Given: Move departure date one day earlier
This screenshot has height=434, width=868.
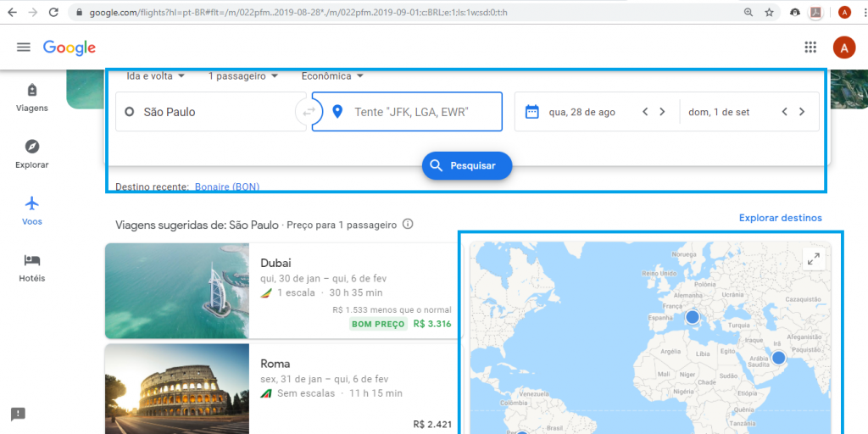Looking at the screenshot, I should coord(645,112).
